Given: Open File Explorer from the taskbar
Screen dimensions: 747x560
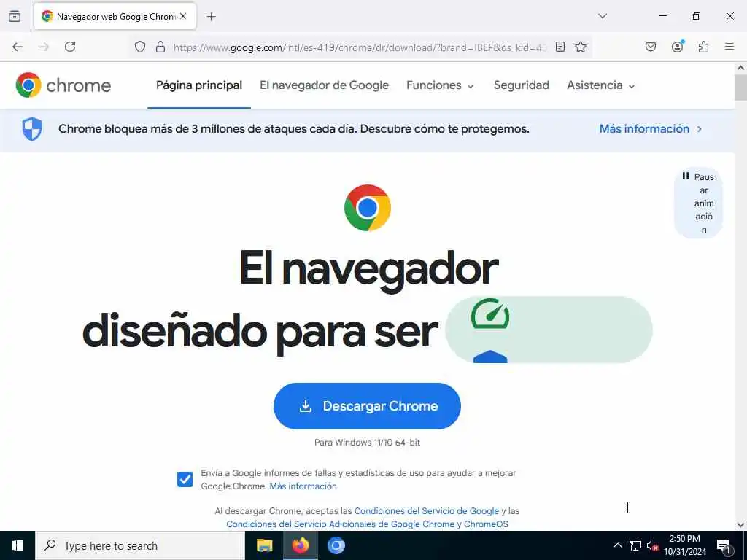Looking at the screenshot, I should point(264,545).
